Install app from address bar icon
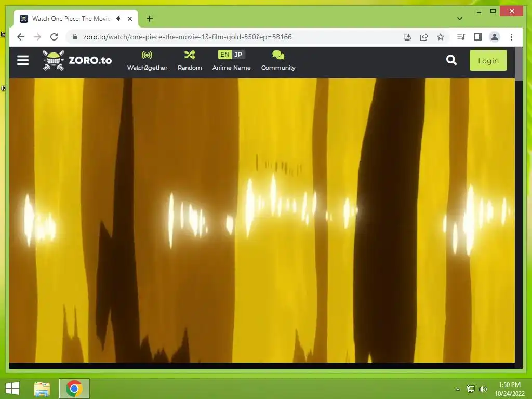Viewport: 532px width, 399px height. pyautogui.click(x=407, y=37)
